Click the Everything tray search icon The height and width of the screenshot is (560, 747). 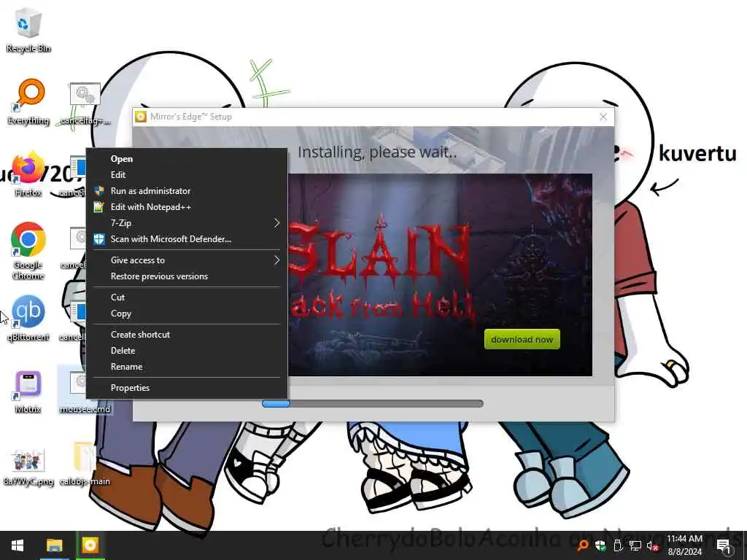[x=582, y=545]
